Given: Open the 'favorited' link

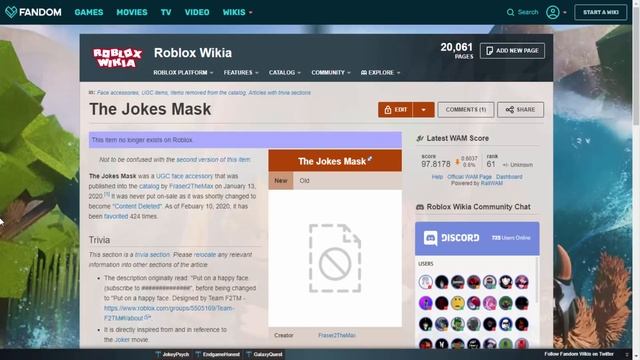Looking at the screenshot, I should click(x=116, y=216).
